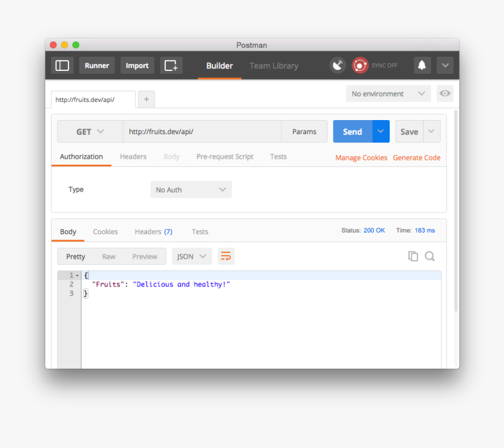Image resolution: width=504 pixels, height=448 pixels.
Task: Click the Import button
Action: point(137,66)
